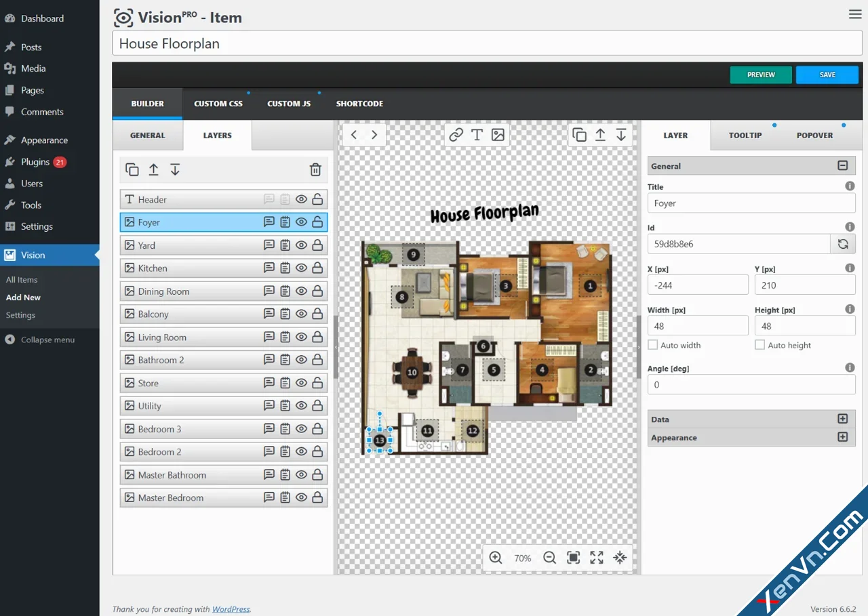Click the Save button
The image size is (868, 616).
(x=827, y=75)
